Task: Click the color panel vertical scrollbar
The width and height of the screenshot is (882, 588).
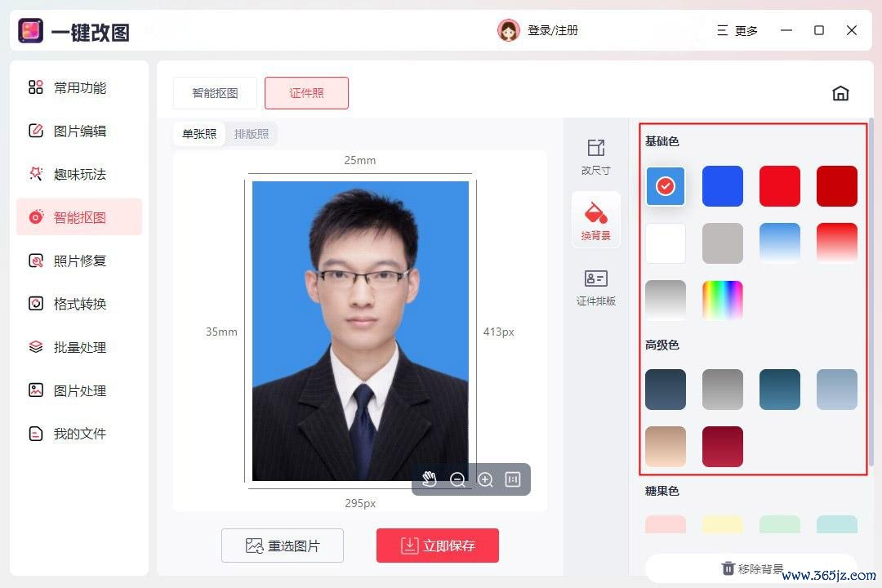Action: 871,292
